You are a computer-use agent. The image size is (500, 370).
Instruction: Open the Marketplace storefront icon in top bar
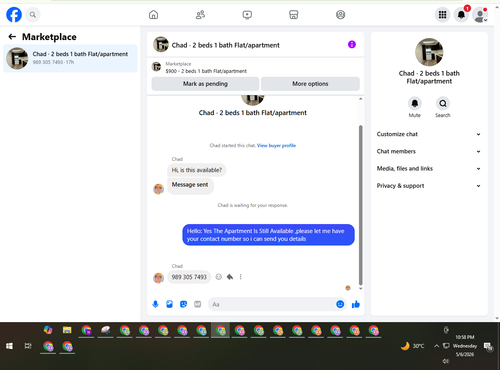pyautogui.click(x=294, y=15)
